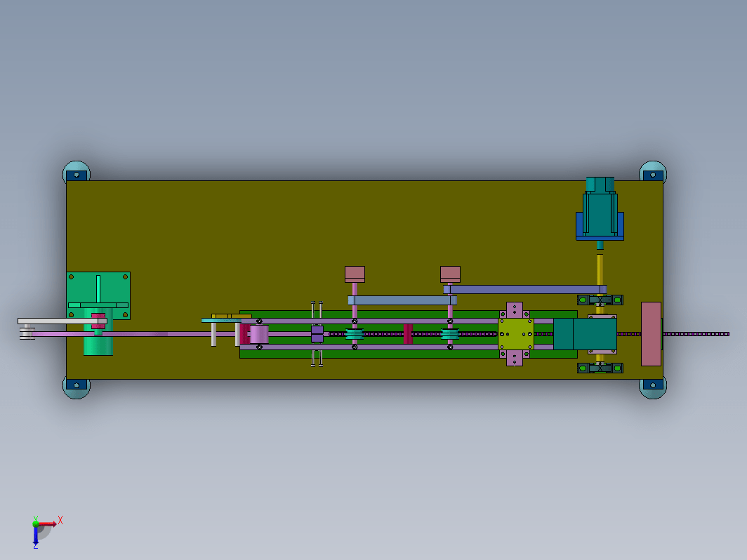Select the left pink block above the rails
The height and width of the screenshot is (560, 747).
tap(355, 274)
